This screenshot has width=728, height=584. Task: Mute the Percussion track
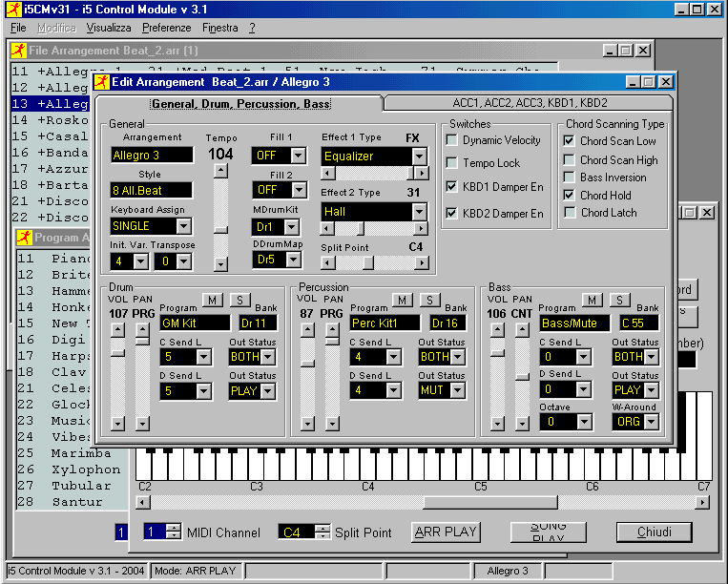click(x=403, y=301)
